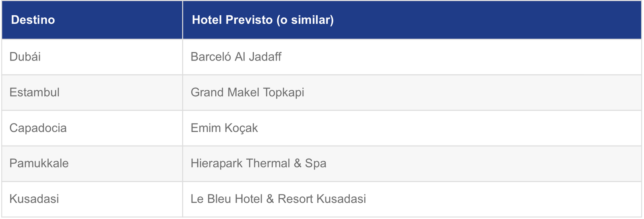The image size is (644, 219).
Task: Click Hierapark Thermal & Spa hotel text
Action: click(258, 163)
